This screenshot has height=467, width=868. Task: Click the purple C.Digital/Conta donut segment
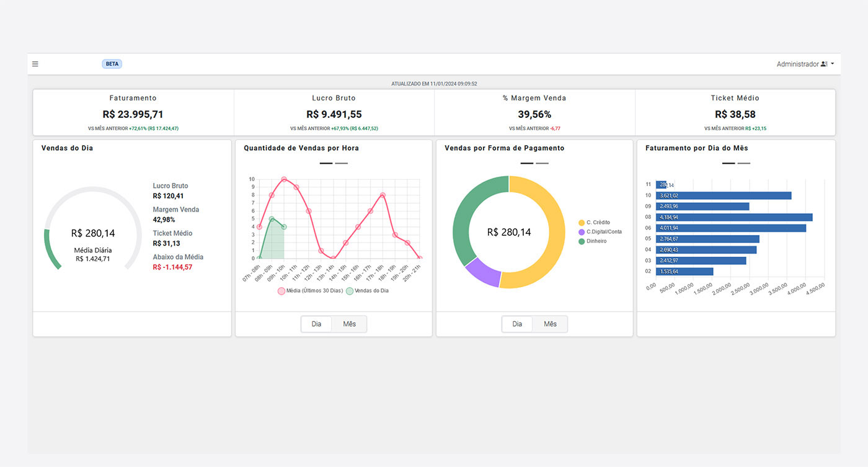(484, 272)
